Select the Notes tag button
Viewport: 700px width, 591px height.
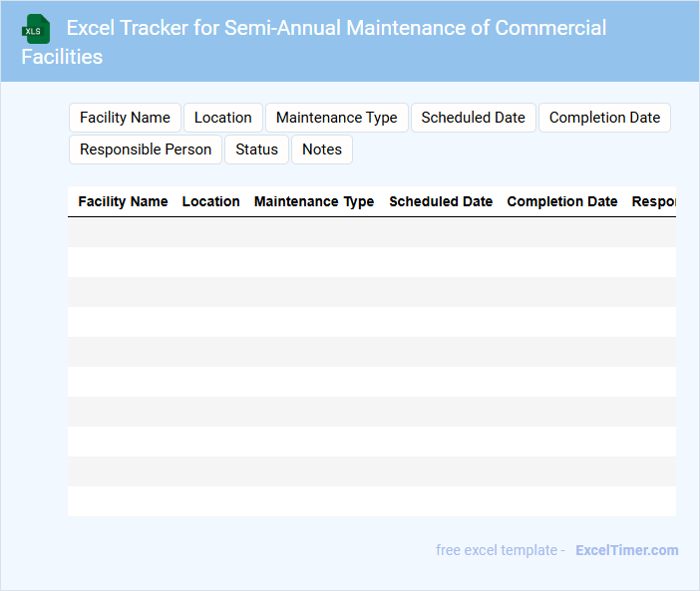[x=322, y=149]
